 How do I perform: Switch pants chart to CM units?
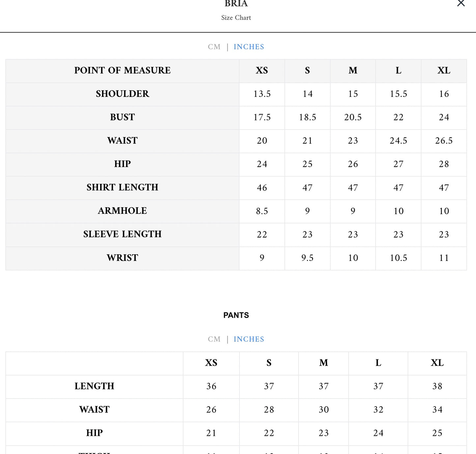coord(214,339)
